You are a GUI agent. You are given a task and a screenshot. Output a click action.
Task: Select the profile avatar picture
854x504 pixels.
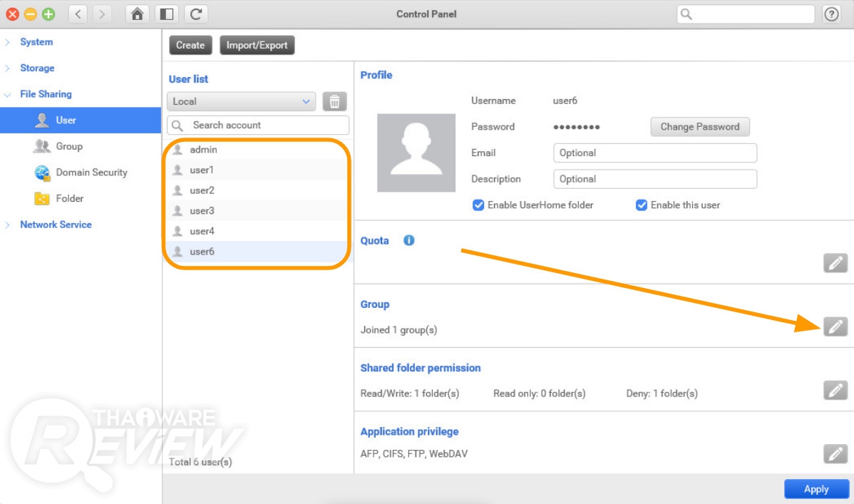416,153
